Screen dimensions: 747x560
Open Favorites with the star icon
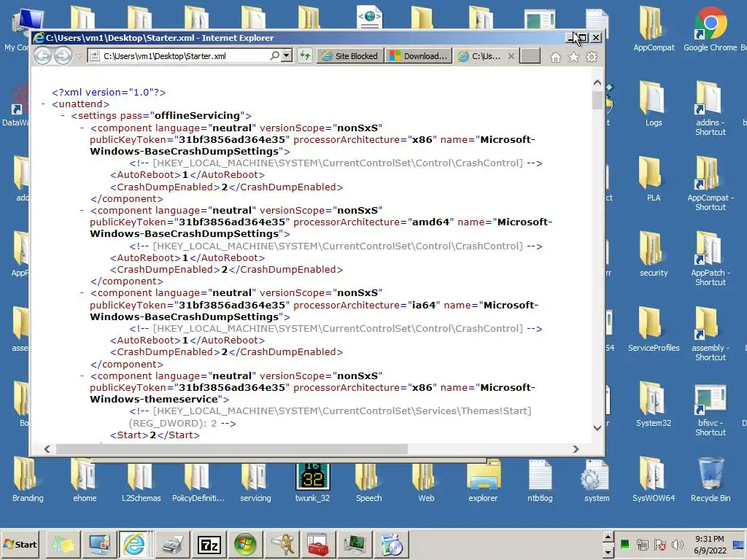573,57
